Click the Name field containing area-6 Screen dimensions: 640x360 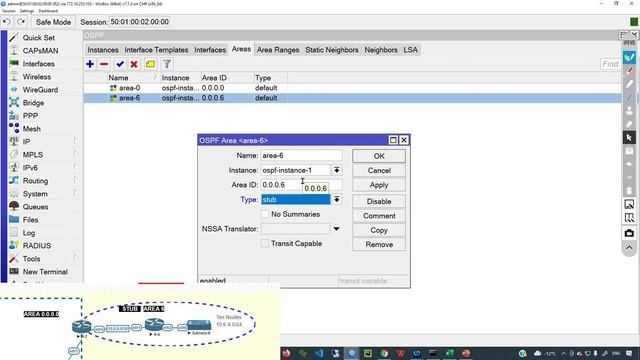(301, 156)
